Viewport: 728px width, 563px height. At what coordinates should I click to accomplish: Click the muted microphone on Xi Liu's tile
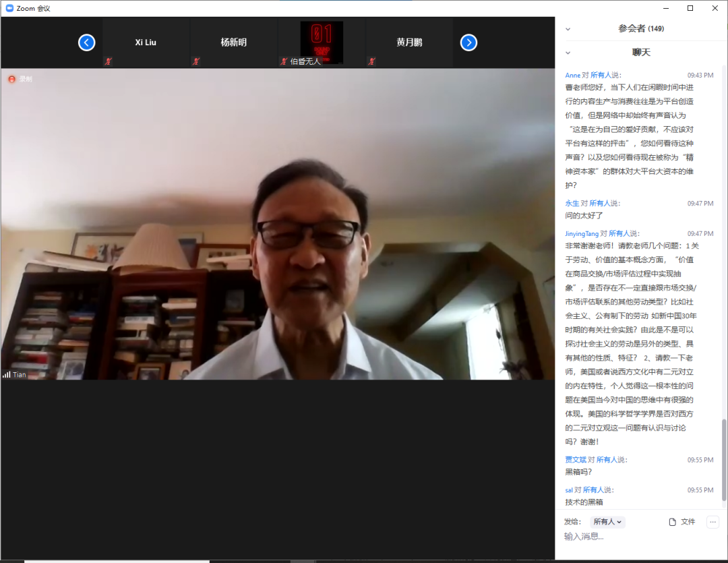[x=108, y=61]
